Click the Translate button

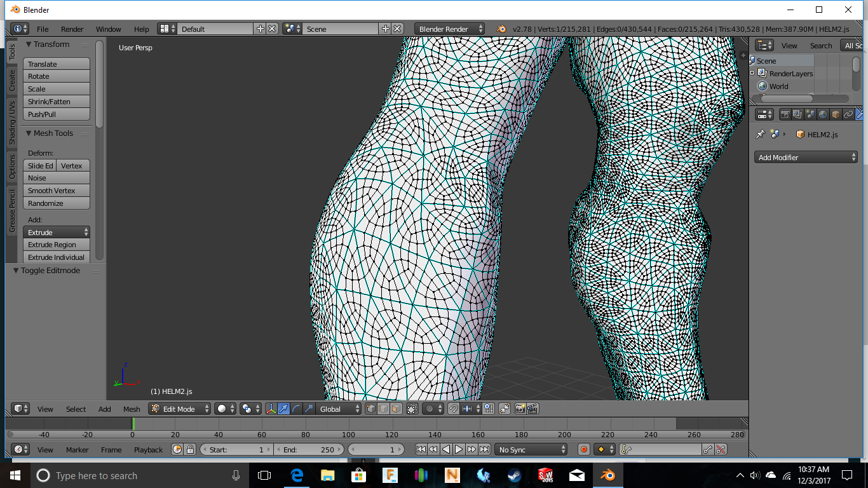click(57, 64)
